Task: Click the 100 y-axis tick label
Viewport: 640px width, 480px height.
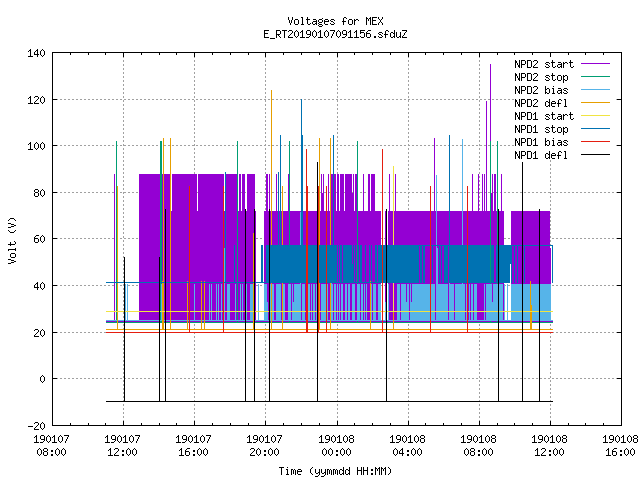Action: point(36,146)
